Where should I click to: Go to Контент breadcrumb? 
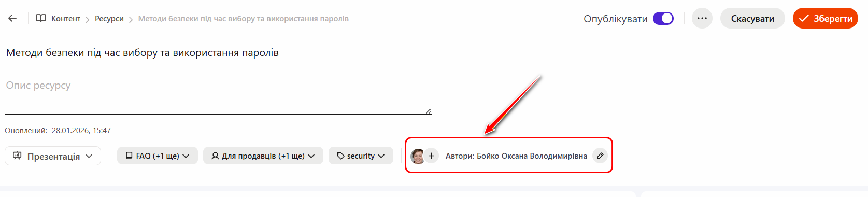click(x=66, y=19)
